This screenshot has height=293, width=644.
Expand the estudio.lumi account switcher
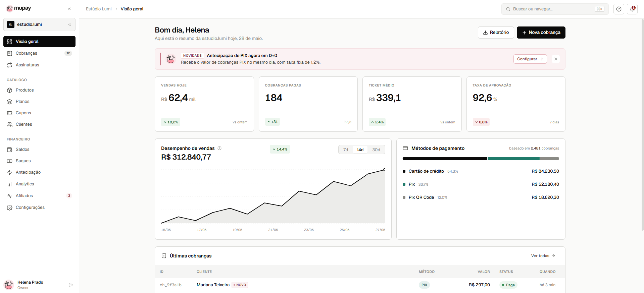click(x=39, y=24)
